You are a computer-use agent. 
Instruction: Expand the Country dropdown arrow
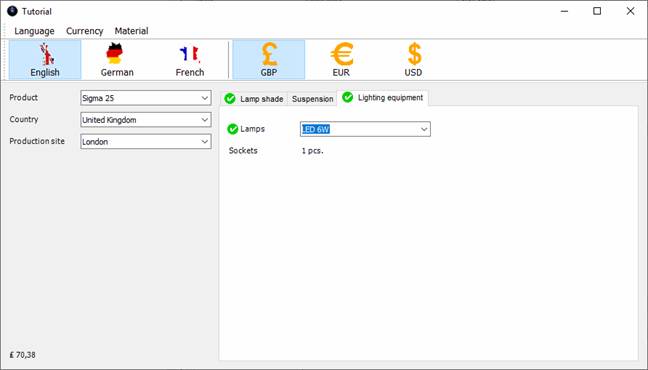coord(205,120)
